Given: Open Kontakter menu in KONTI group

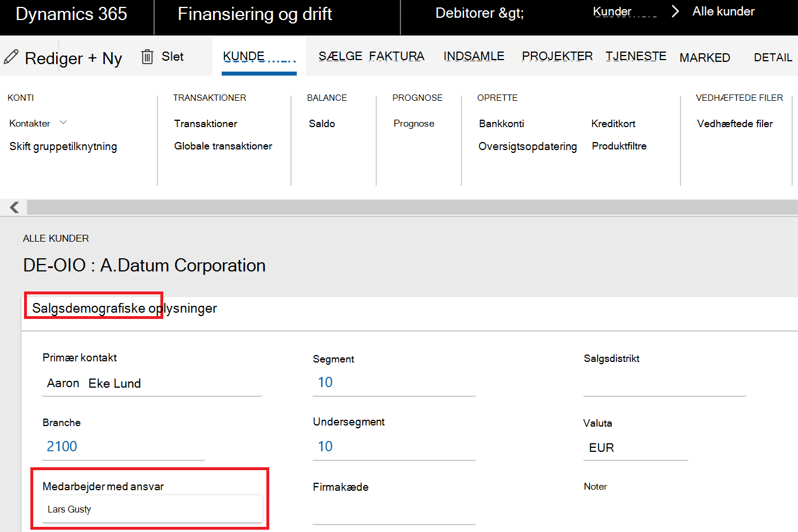Looking at the screenshot, I should [x=30, y=123].
